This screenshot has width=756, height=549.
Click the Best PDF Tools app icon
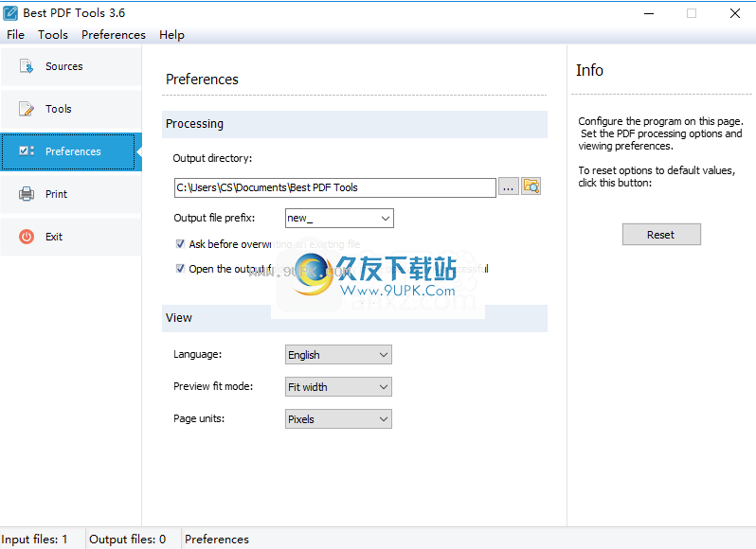tap(10, 13)
